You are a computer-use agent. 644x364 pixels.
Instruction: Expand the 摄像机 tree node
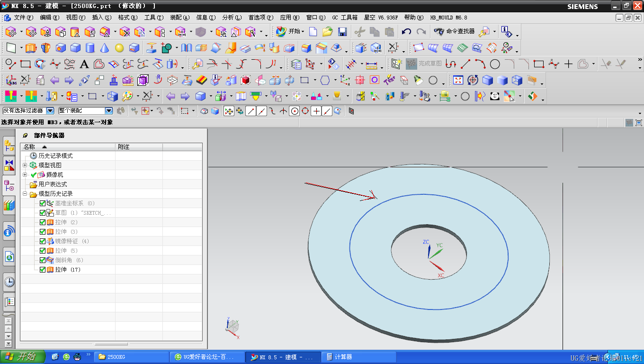pos(25,175)
